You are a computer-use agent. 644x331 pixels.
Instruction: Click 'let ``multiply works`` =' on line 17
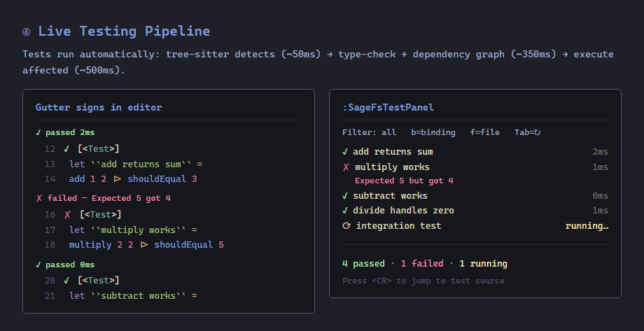click(134, 230)
